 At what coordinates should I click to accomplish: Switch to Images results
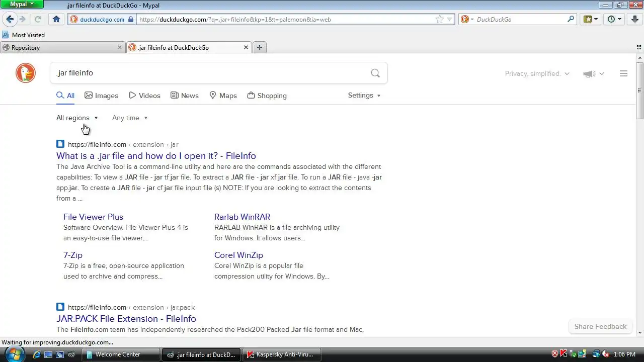pos(101,96)
